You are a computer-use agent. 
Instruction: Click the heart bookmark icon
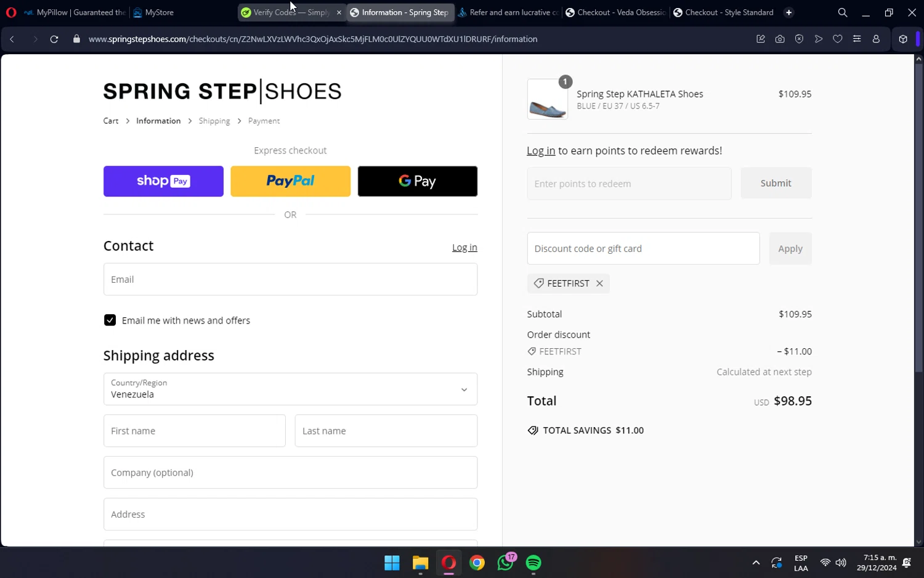click(838, 39)
